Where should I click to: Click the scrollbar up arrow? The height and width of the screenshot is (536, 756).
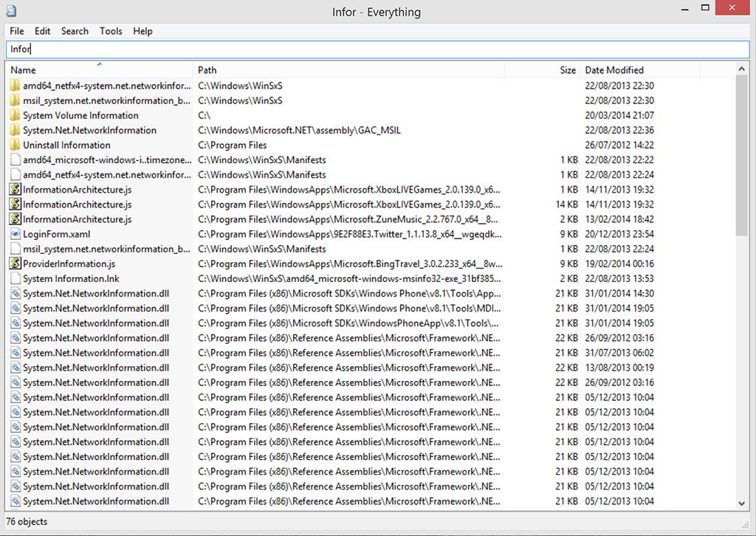coord(742,69)
